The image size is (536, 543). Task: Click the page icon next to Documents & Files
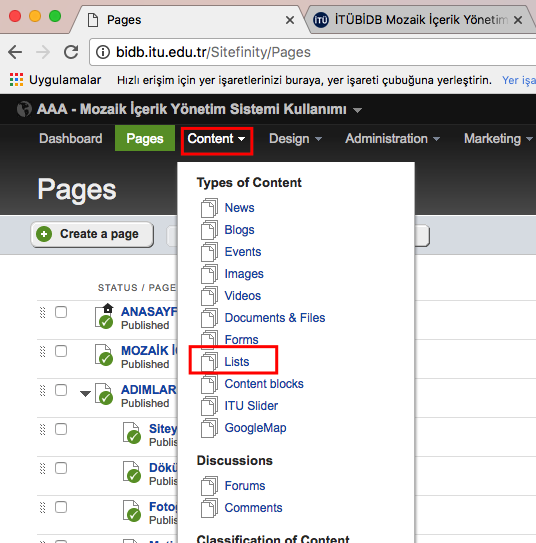[209, 318]
